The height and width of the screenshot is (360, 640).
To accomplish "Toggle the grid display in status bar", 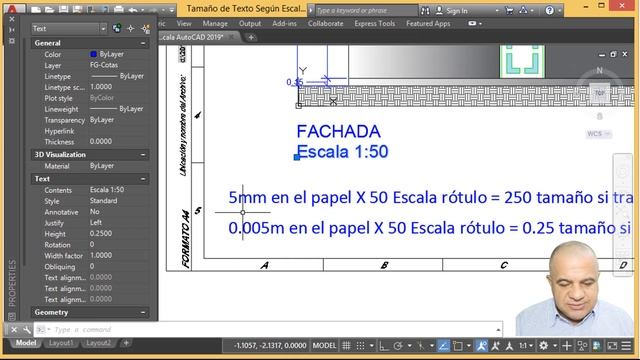I will pos(347,346).
